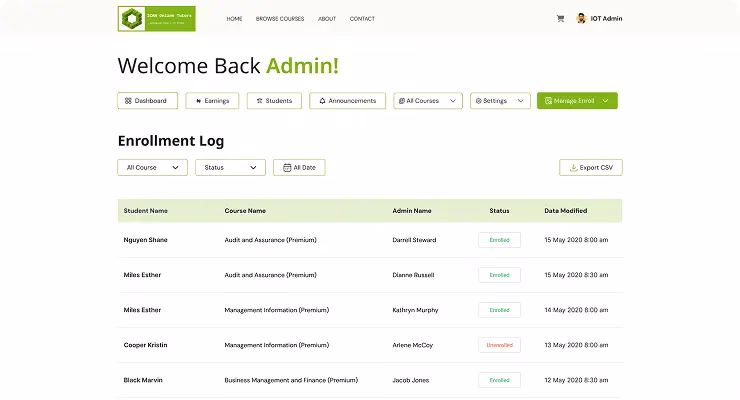Navigate to the About page
The width and height of the screenshot is (740, 400).
[x=327, y=19]
